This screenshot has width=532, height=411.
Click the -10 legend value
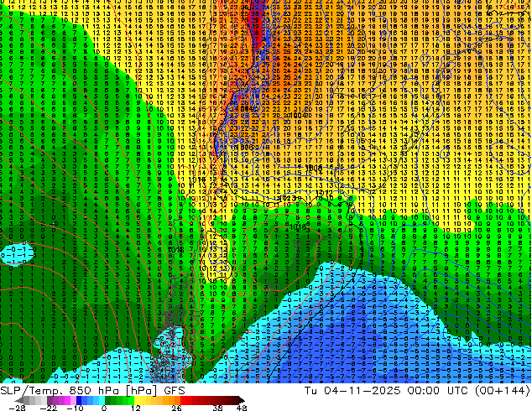pyautogui.click(x=75, y=408)
